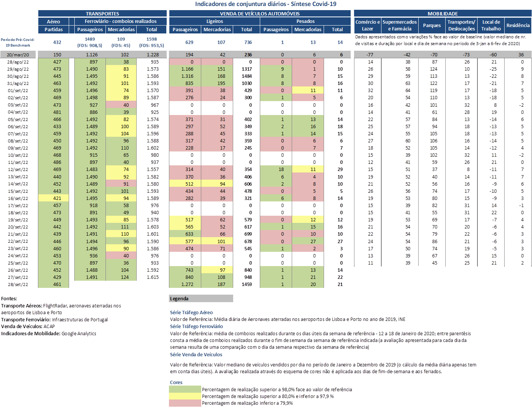Click the benchmark cell '109 (FDS: 45)'
This screenshot has height=407, width=532.
tap(121, 42)
